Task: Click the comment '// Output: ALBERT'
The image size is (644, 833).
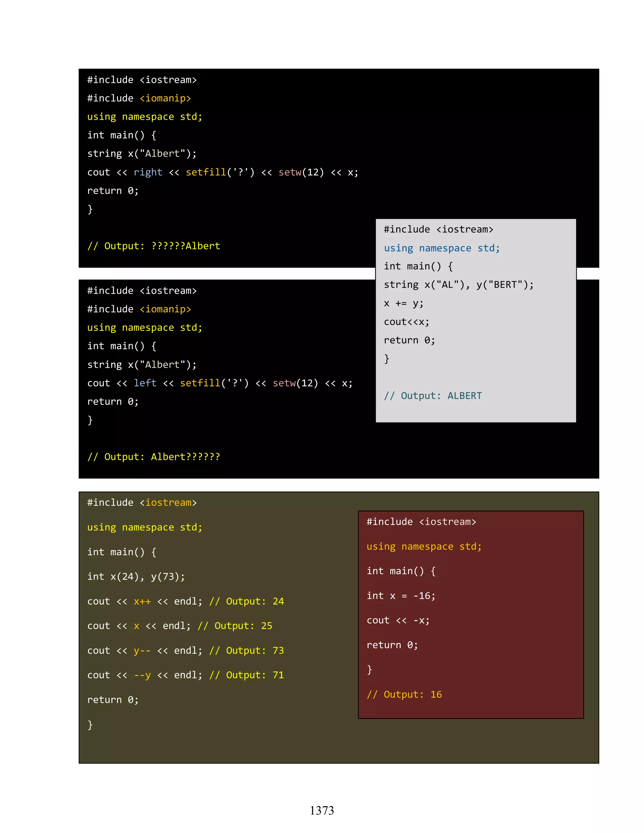Action: pyautogui.click(x=433, y=396)
